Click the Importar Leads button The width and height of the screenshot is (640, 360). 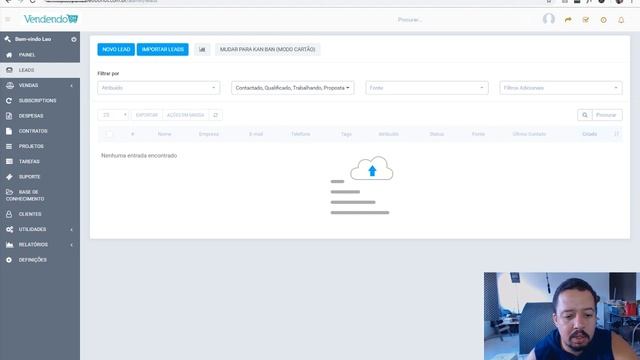click(x=162, y=49)
